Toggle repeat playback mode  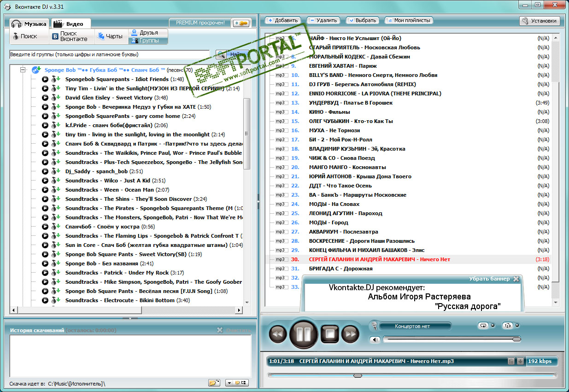point(484,326)
